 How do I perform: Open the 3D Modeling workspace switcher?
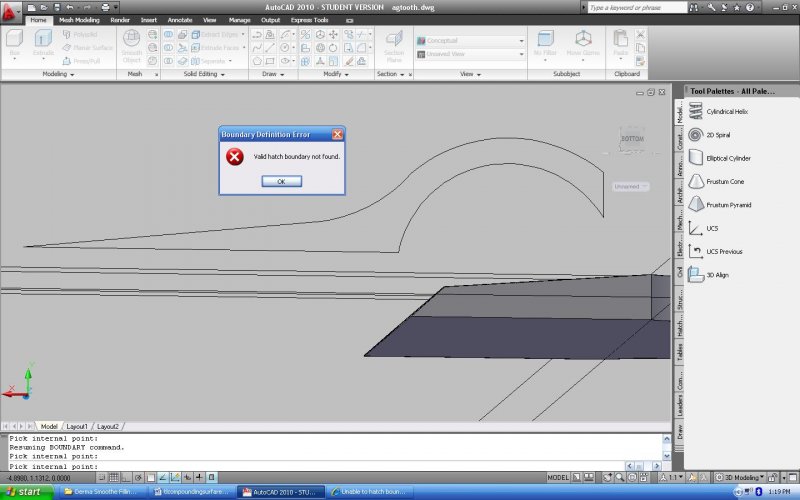pyautogui.click(x=744, y=478)
